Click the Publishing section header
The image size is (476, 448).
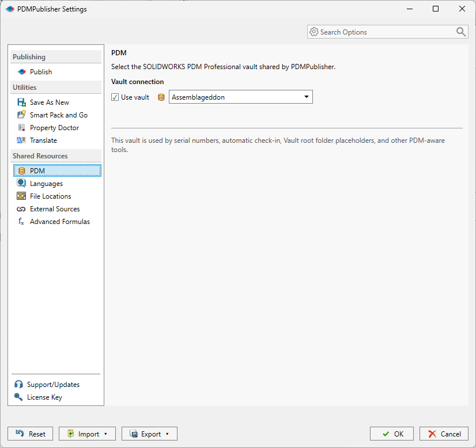pos(56,57)
